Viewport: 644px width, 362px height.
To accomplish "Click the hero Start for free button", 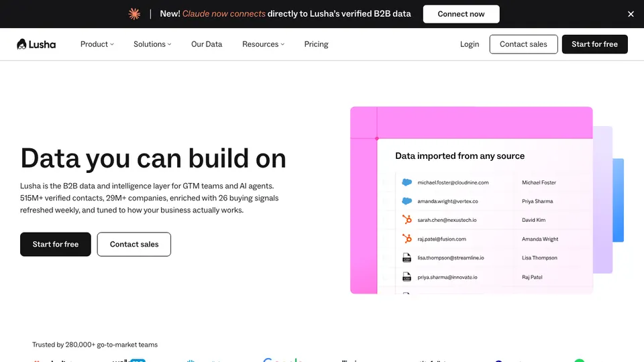I will [56, 244].
